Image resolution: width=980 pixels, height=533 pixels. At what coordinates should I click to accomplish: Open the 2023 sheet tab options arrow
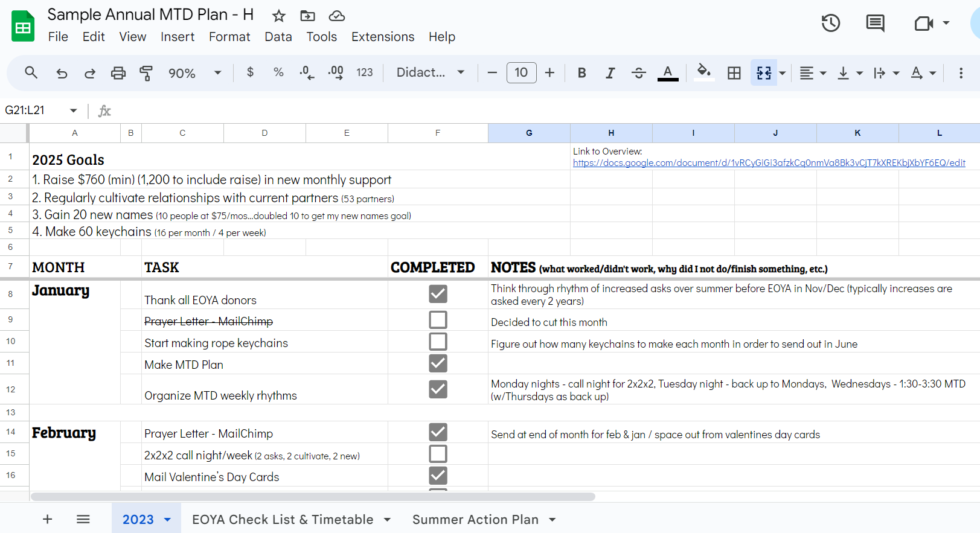(x=168, y=520)
